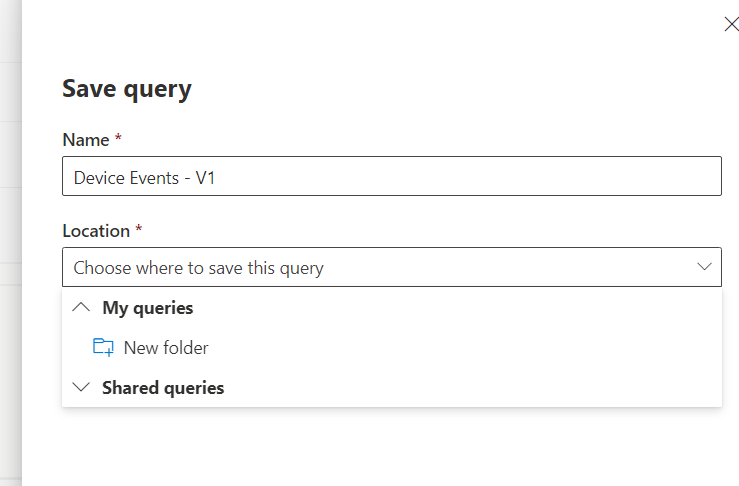Click the 'Location' field label

pos(96,230)
